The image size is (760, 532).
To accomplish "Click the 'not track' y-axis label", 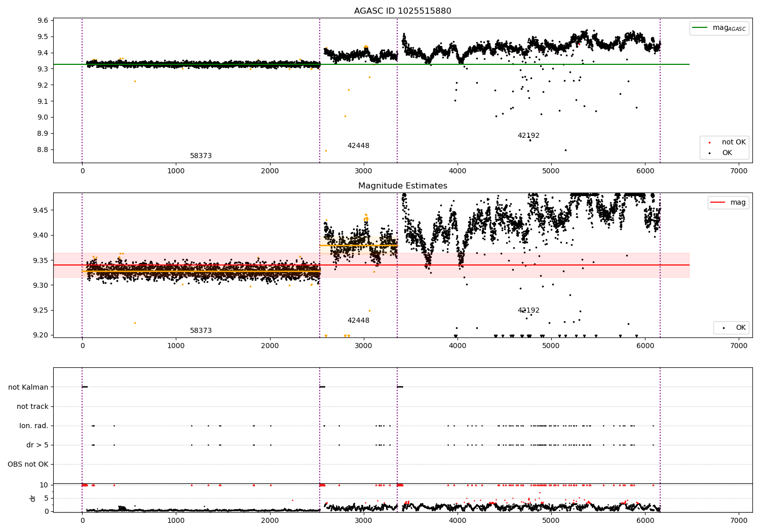I will tap(32, 406).
